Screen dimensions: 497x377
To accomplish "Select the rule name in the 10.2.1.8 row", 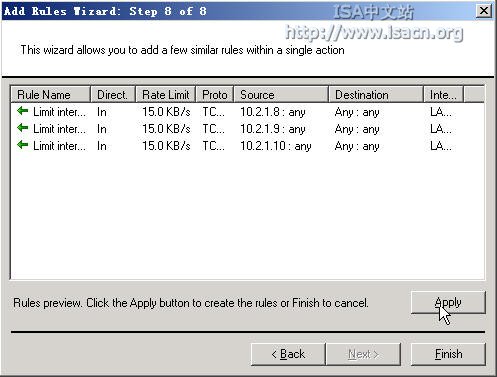I will 59,112.
